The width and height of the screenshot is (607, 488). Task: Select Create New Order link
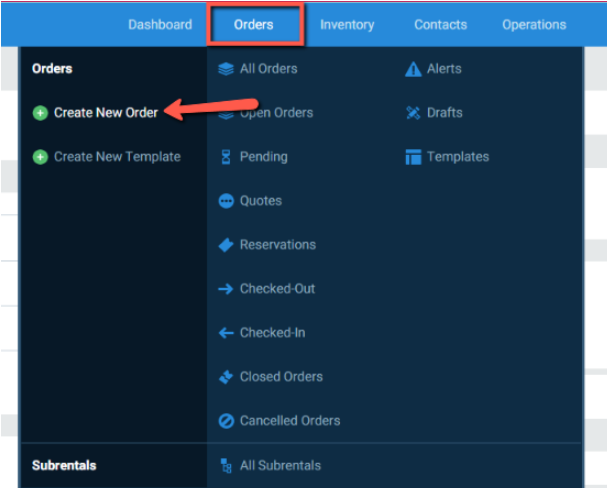106,113
